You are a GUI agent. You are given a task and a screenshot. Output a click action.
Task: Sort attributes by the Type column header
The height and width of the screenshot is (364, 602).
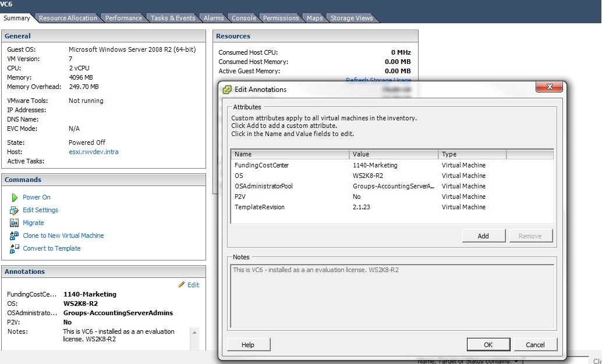[472, 154]
